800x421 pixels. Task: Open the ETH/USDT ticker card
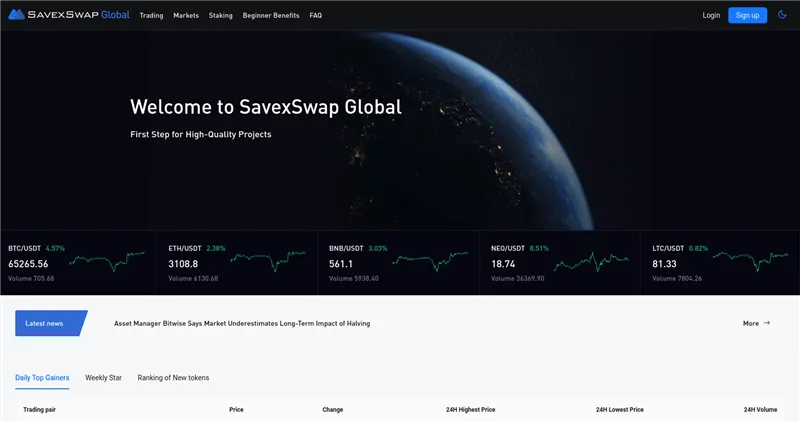(x=237, y=263)
